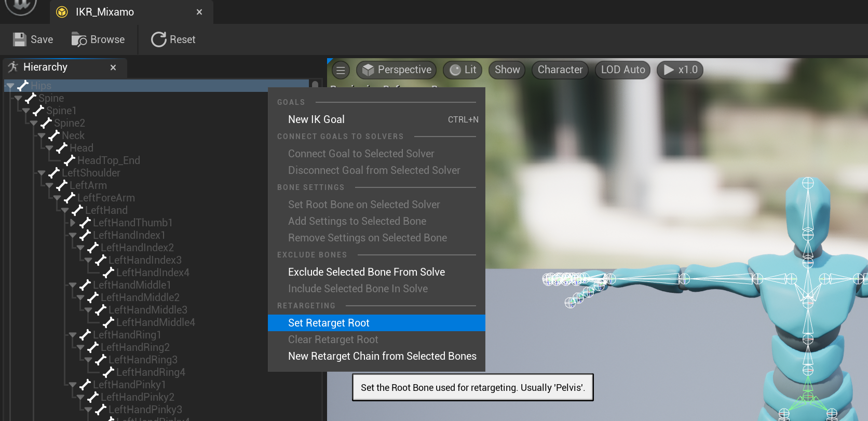The image size is (868, 421).
Task: Click the bone icon beside LeftHandThumb1
Action: 85,223
